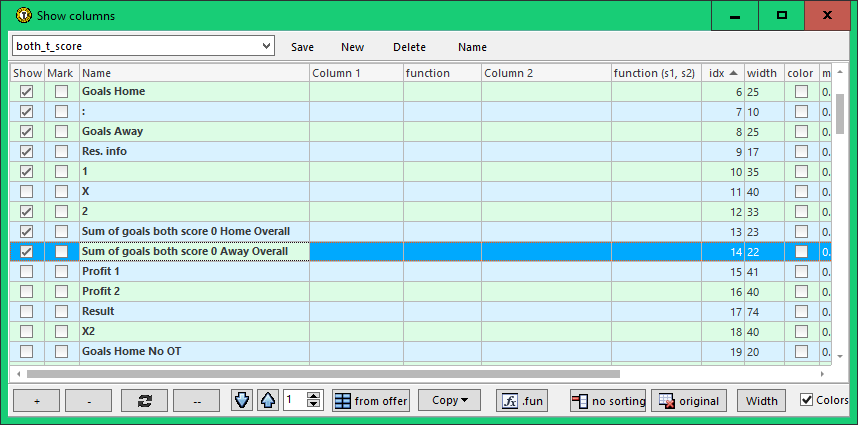
Task: Restore columns with 'original' button
Action: click(x=689, y=401)
